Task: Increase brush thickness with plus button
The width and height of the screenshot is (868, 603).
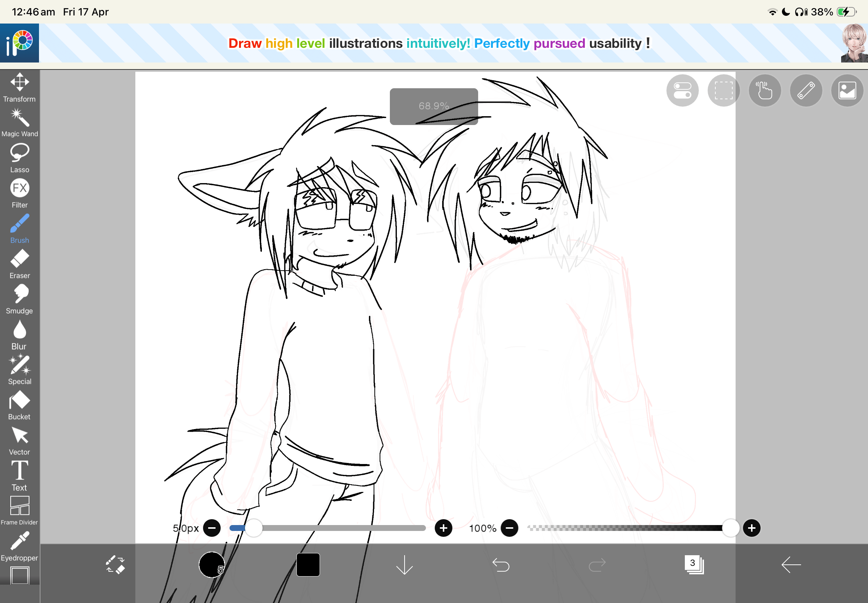Action: (443, 528)
